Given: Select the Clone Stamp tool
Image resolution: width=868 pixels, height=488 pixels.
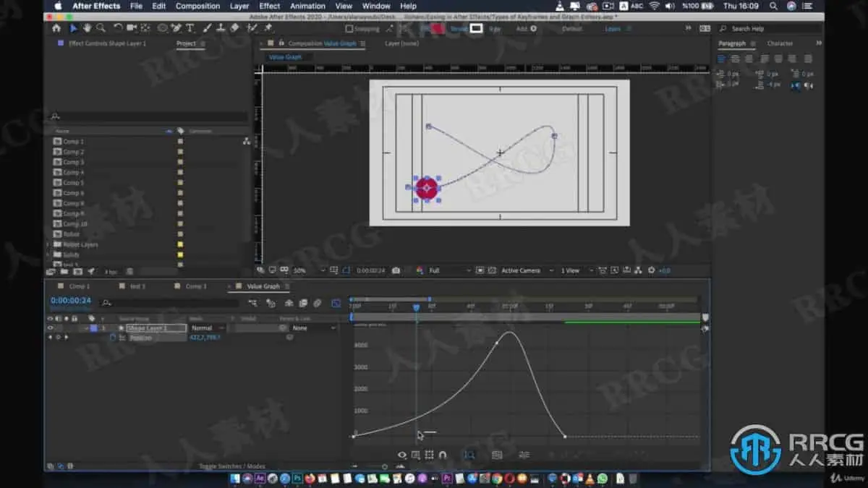Looking at the screenshot, I should (x=219, y=28).
